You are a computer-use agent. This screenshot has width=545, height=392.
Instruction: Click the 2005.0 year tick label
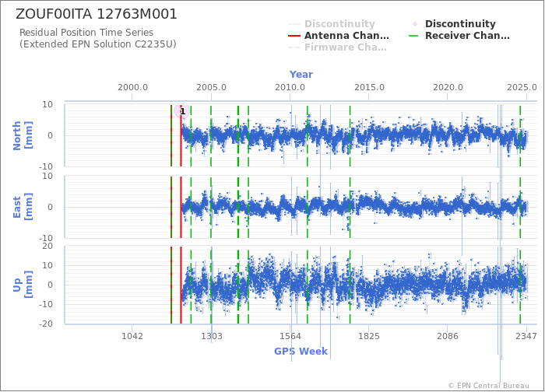coord(211,87)
